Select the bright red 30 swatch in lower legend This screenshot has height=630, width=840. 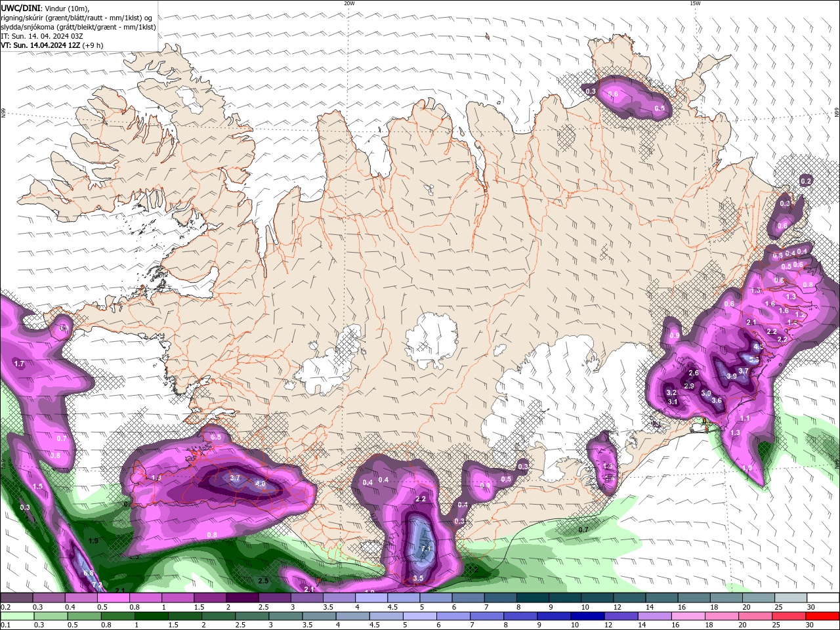tap(822, 616)
